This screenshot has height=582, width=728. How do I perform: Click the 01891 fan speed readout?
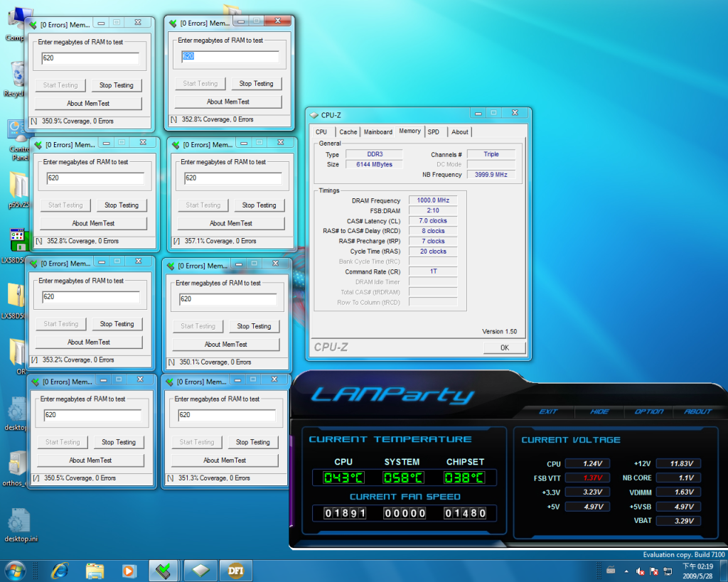tap(345, 513)
